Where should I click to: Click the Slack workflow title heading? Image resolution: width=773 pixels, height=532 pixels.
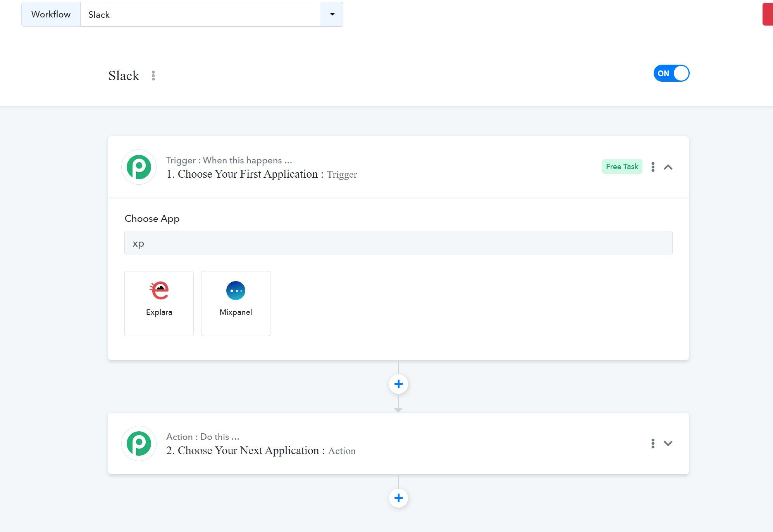tap(124, 76)
